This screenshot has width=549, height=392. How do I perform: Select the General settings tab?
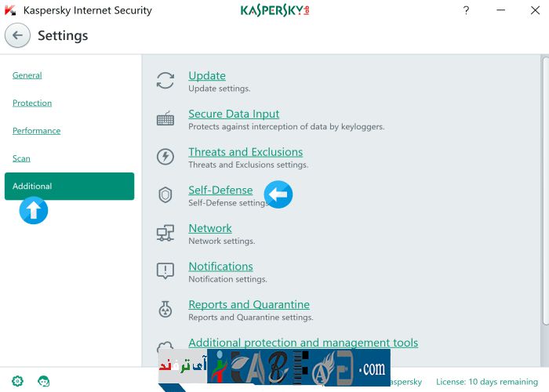27,75
